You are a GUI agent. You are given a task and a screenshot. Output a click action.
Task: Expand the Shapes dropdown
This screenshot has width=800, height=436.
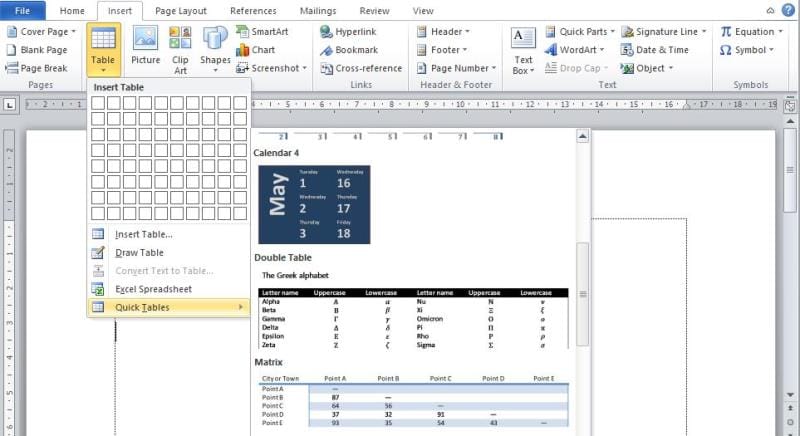coord(215,50)
